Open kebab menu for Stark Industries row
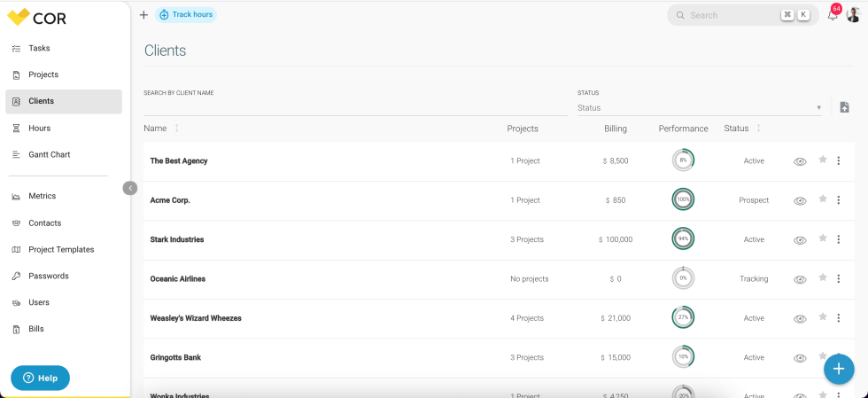The width and height of the screenshot is (868, 398). tap(838, 239)
